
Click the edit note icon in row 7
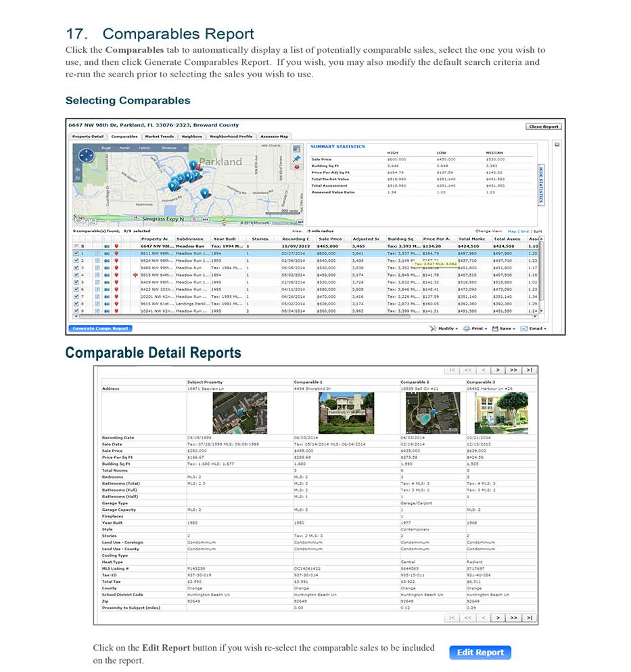tap(97, 296)
